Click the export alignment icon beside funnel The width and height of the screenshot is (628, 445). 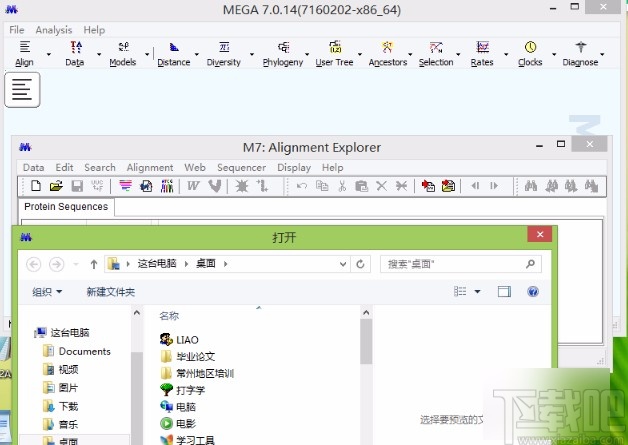pyautogui.click(x=146, y=186)
